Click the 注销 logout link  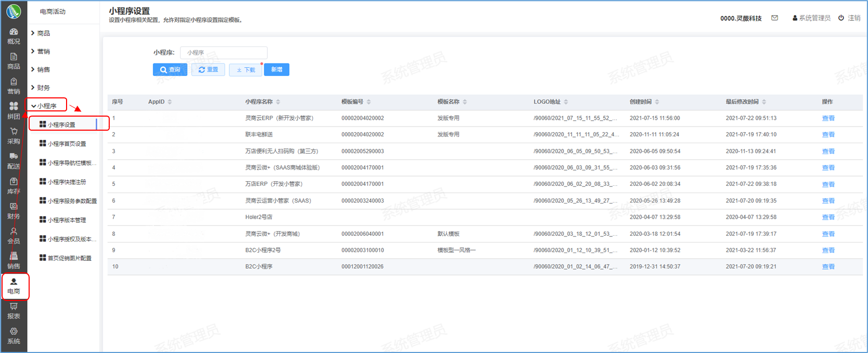pyautogui.click(x=850, y=18)
